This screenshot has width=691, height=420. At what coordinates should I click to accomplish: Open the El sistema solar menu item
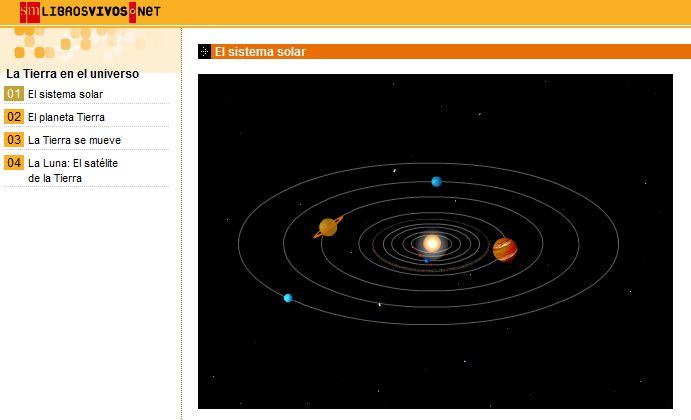click(65, 94)
